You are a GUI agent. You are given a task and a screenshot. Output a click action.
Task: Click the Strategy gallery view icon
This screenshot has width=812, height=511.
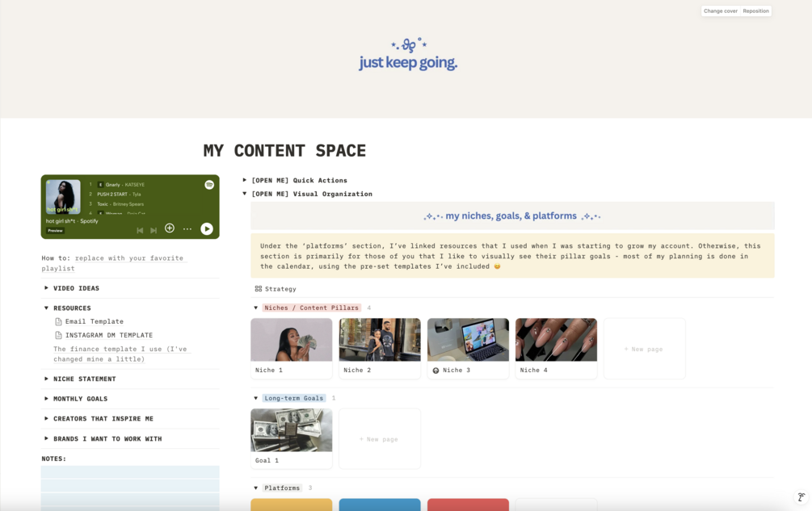258,289
